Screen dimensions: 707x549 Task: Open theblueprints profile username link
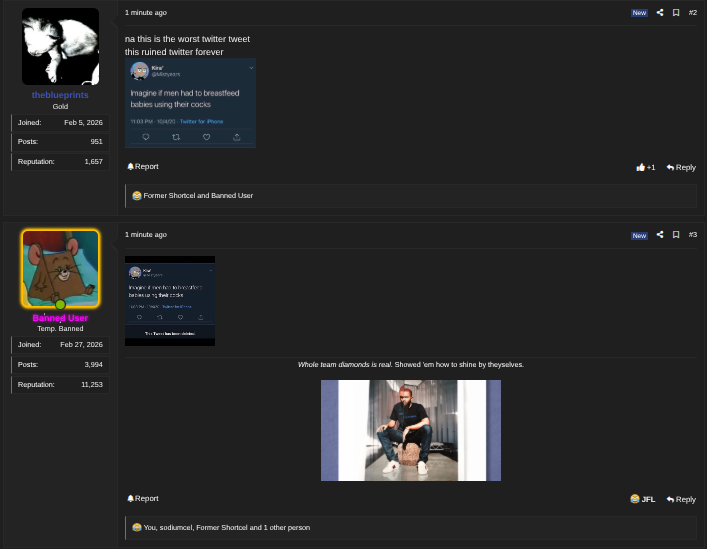click(60, 95)
